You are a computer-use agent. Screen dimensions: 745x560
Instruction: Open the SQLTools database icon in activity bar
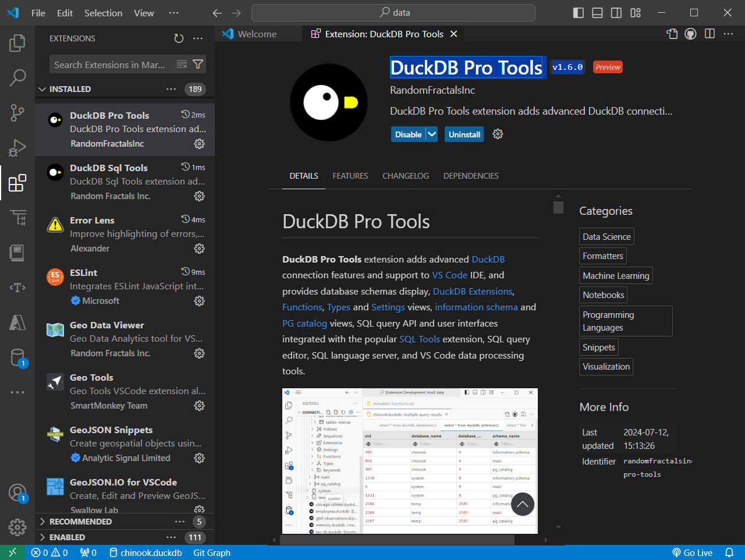[x=17, y=357]
